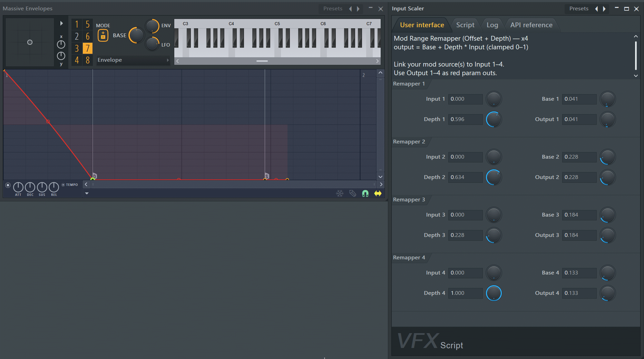Screen dimensions: 644x359
Task: Click the piano keyboard scroll left arrow
Action: tap(177, 61)
